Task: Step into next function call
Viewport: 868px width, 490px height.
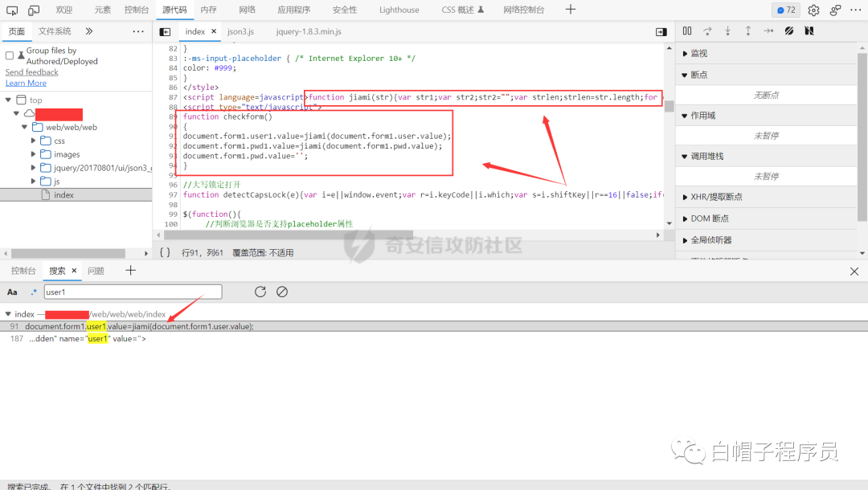Action: [728, 31]
